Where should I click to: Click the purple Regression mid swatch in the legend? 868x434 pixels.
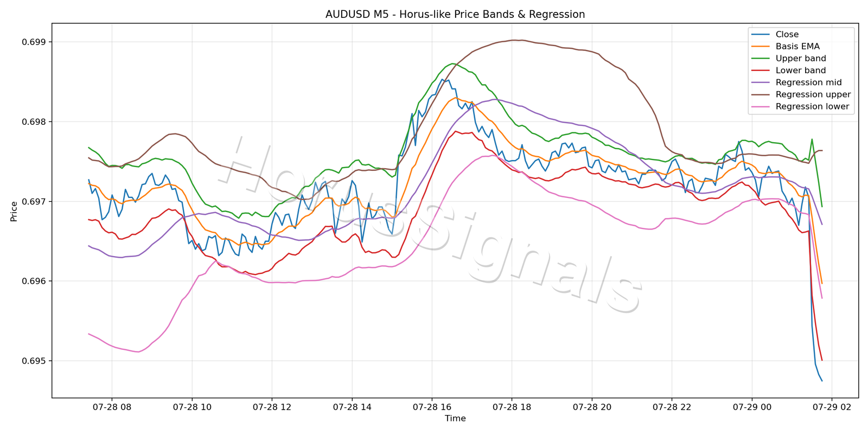(761, 82)
